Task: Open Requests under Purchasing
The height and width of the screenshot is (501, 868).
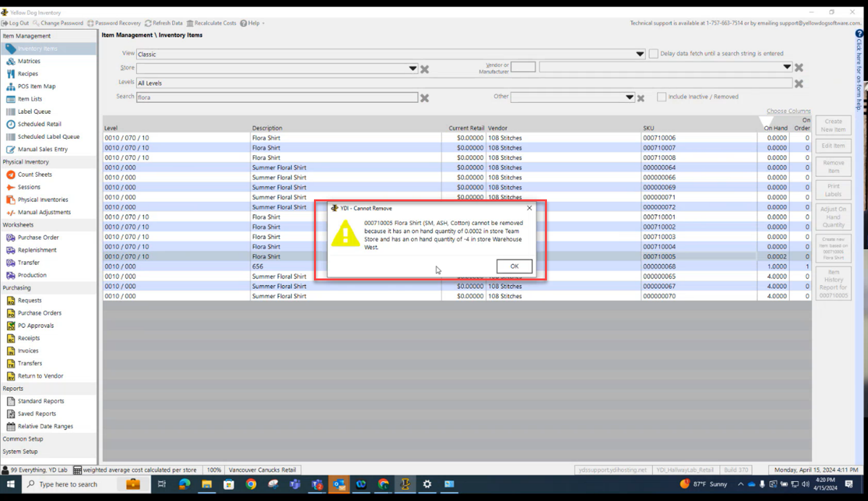Action: click(30, 300)
